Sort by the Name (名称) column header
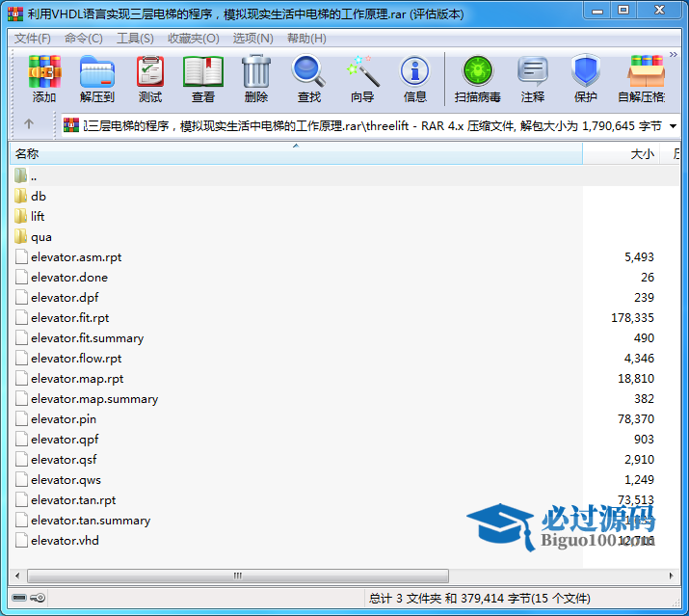The image size is (689, 616). click(296, 154)
